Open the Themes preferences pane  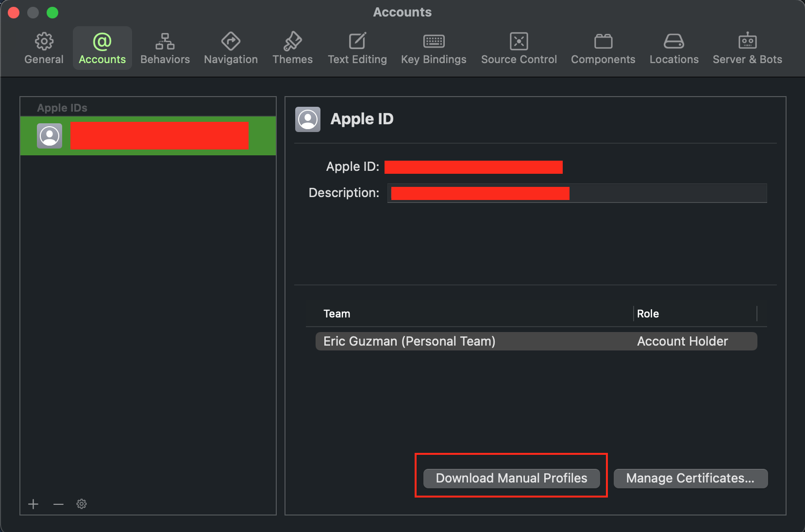pos(292,48)
